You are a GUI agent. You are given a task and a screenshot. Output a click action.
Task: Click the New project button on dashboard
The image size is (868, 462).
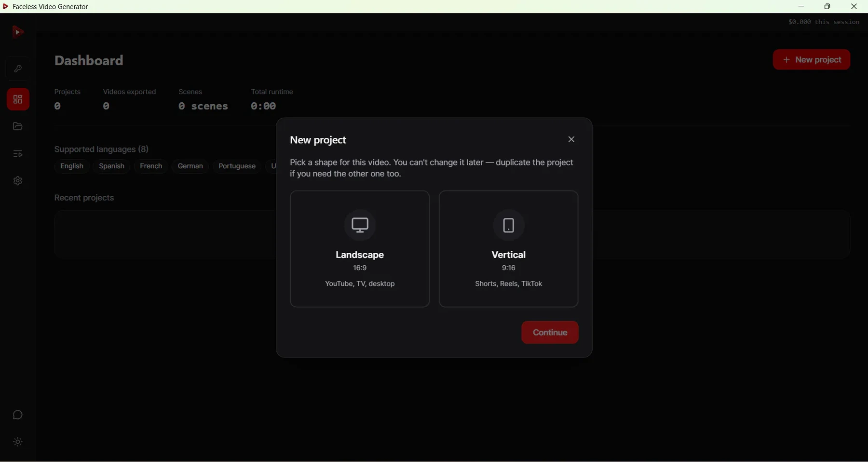pyautogui.click(x=812, y=60)
